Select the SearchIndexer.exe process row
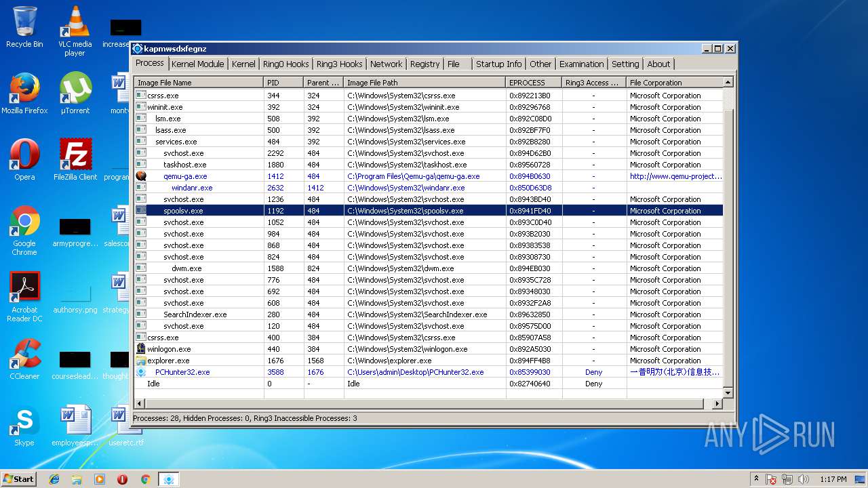Image resolution: width=868 pixels, height=488 pixels. tap(429, 314)
